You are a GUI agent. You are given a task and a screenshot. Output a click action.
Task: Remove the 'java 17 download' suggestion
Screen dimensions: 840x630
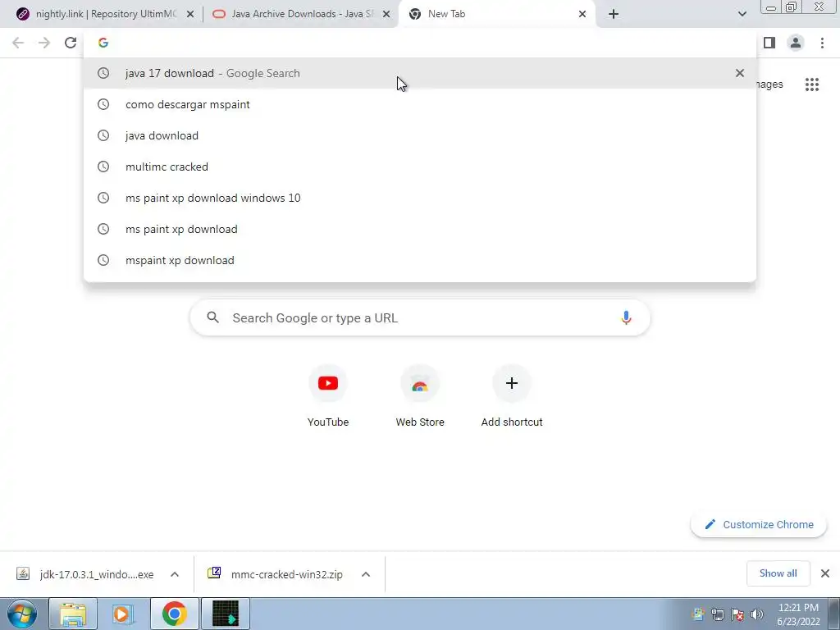click(740, 73)
